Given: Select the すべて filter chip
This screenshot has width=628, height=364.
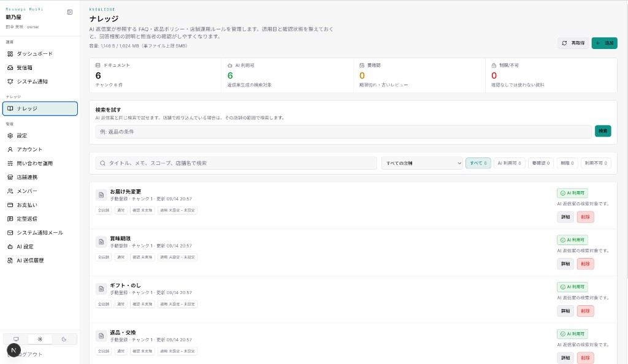Looking at the screenshot, I should coord(478,163).
